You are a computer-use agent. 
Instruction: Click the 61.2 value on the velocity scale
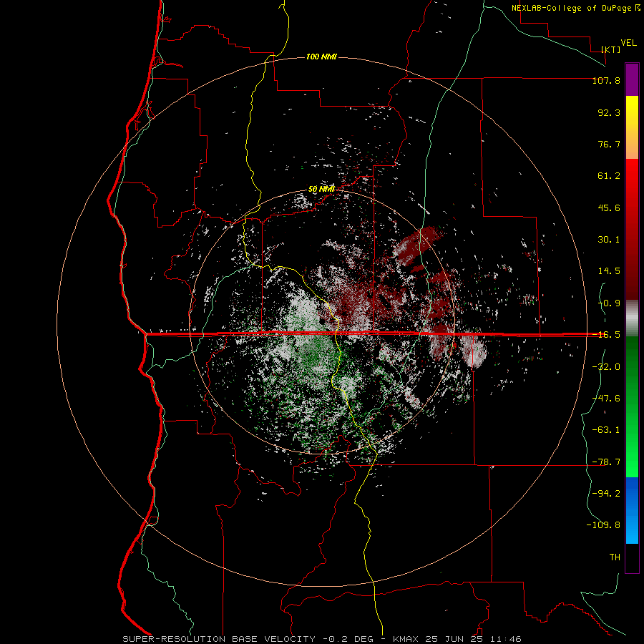click(609, 176)
